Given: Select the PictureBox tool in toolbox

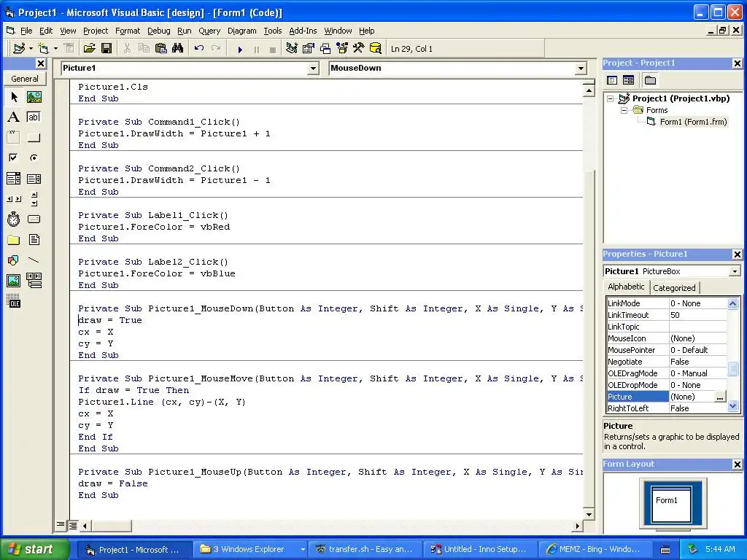Looking at the screenshot, I should [x=34, y=97].
